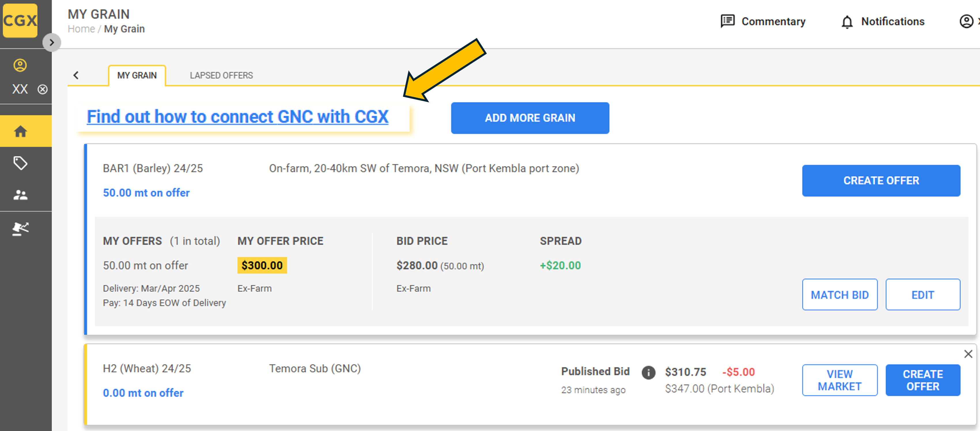Clear the XX account selection
The height and width of the screenshot is (431, 980).
[43, 89]
